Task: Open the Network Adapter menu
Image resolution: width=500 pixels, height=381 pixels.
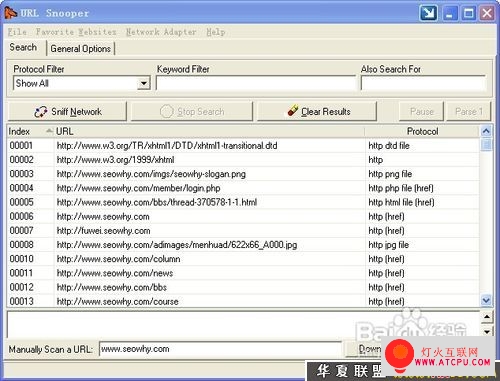Action: (x=161, y=32)
